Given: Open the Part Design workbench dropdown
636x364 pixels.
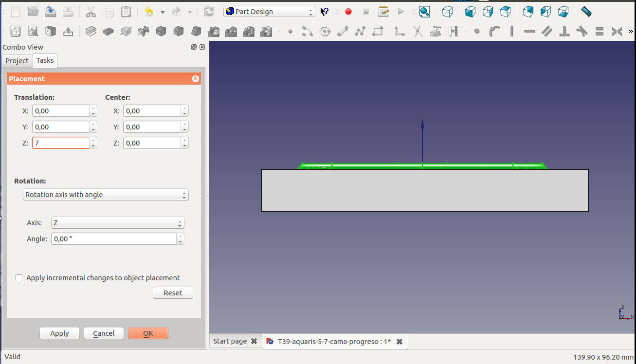Looking at the screenshot, I should 269,12.
